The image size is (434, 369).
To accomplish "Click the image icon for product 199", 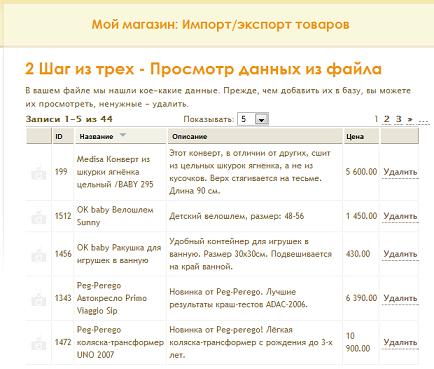I will click(x=39, y=173).
